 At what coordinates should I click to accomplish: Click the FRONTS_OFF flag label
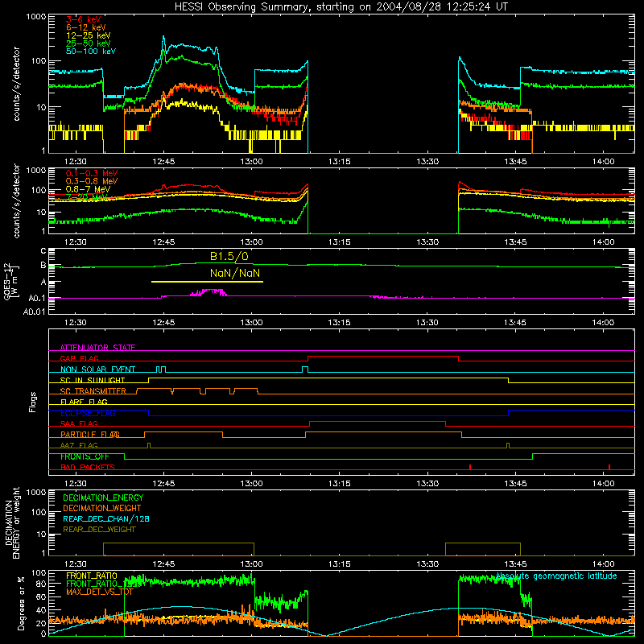85,456
